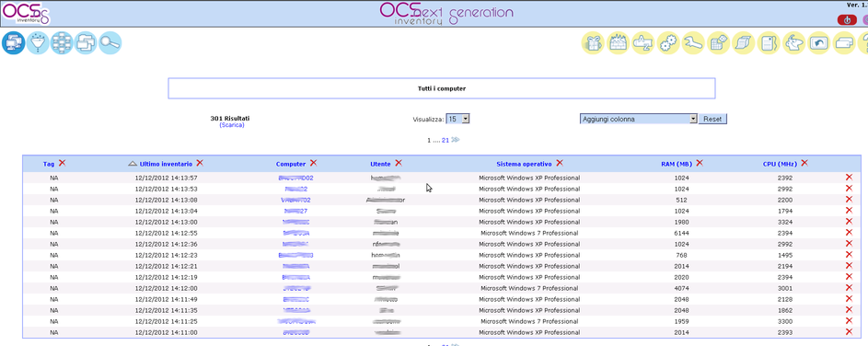
Task: Click the 6144 RAM value
Action: [681, 233]
